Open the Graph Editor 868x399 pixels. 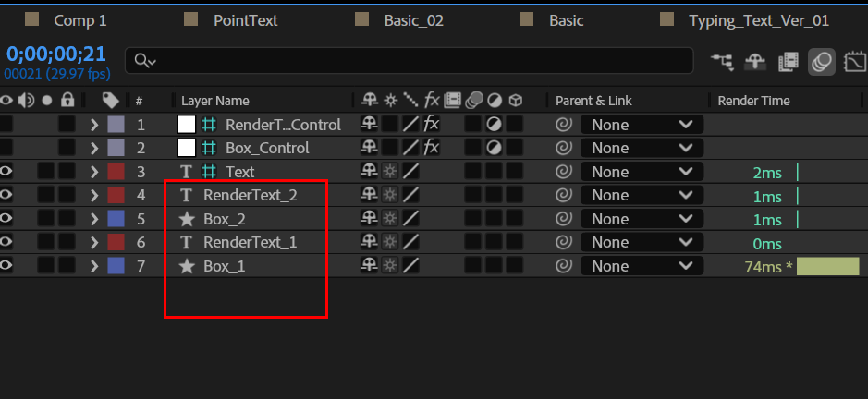point(856,62)
